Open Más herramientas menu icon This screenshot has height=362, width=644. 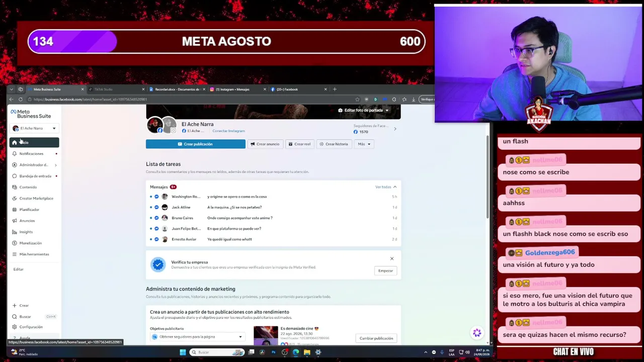pos(15,254)
